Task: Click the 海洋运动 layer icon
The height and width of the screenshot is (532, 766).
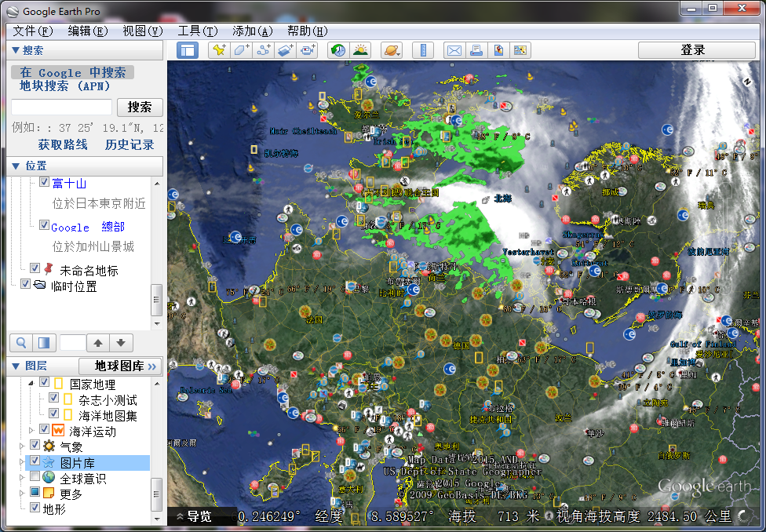Action: [x=58, y=431]
